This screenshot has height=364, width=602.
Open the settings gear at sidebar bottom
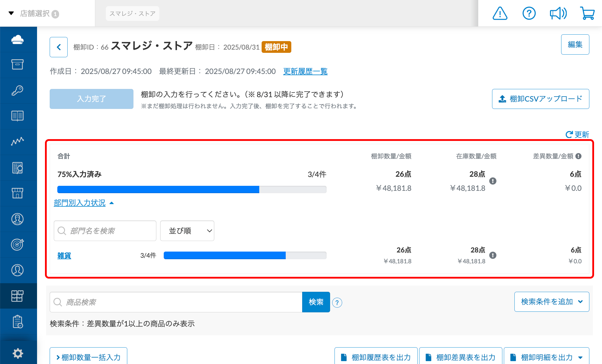(18, 353)
